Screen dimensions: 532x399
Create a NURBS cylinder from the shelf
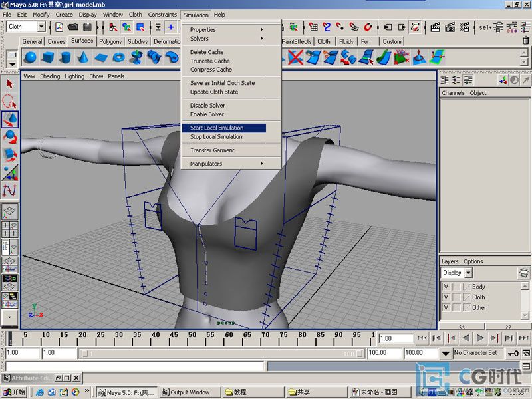(65, 57)
